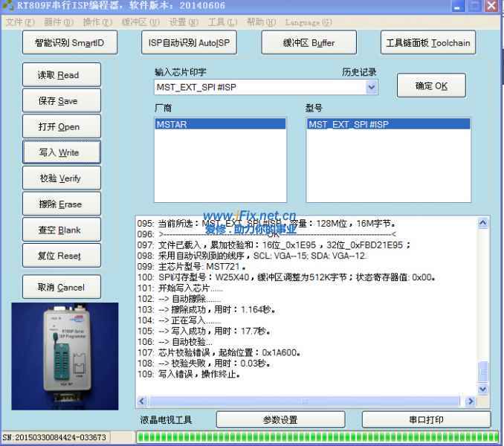This screenshot has width=504, height=446.
Task: Click the chip marking input field
Action: (259, 88)
